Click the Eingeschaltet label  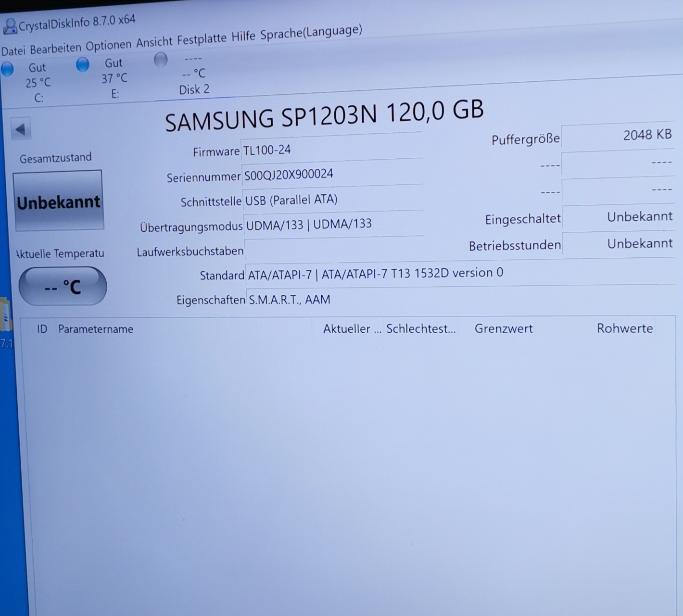coord(523,219)
